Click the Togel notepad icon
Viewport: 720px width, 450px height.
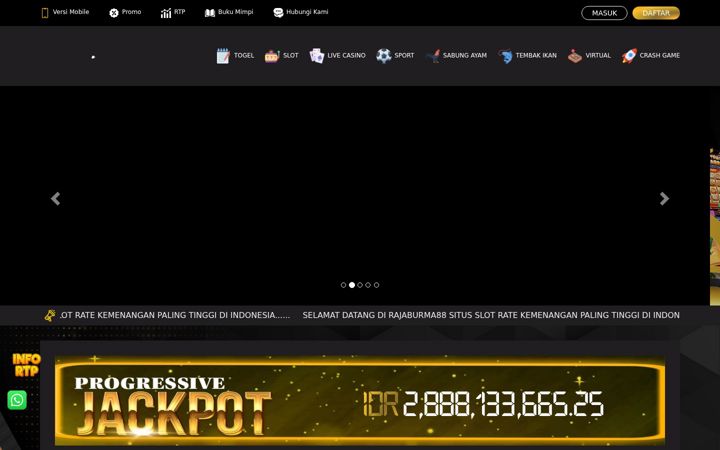[223, 56]
